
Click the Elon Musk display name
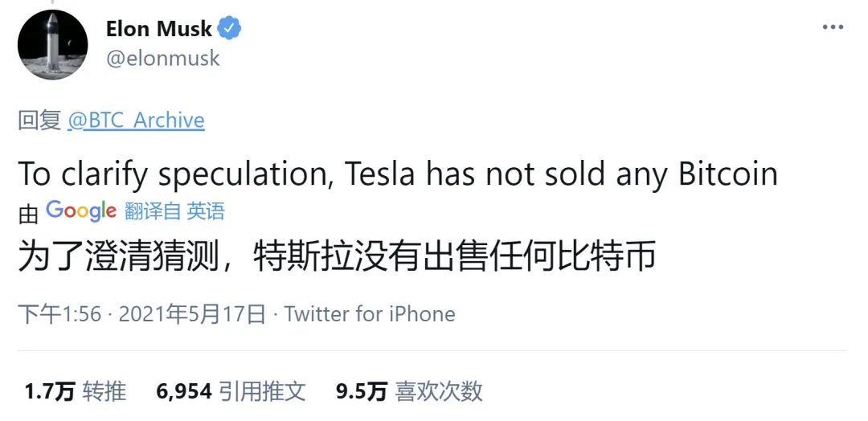coord(159,30)
